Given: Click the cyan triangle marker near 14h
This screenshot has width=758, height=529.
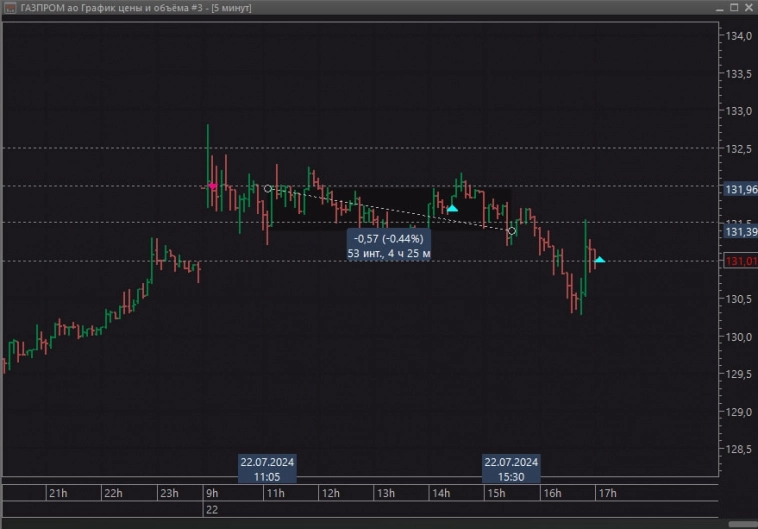Looking at the screenshot, I should [x=452, y=208].
